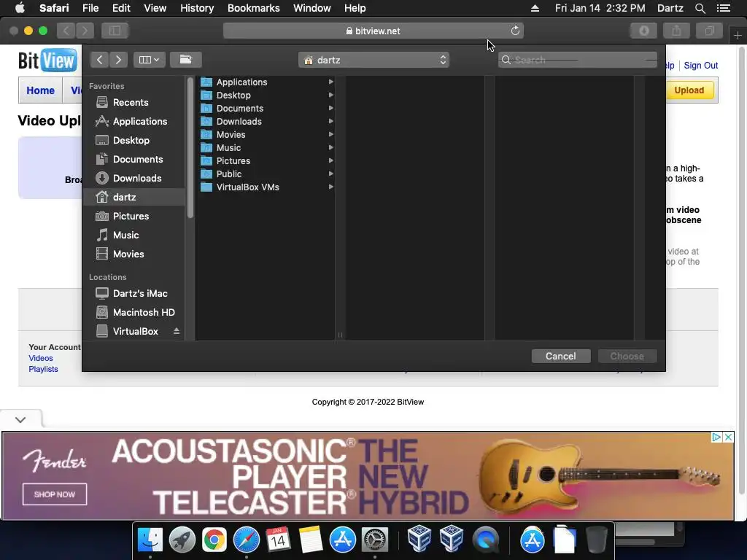Image resolution: width=747 pixels, height=560 pixels.
Task: Click the sidebar scrollbar in dialog
Action: pos(190,147)
